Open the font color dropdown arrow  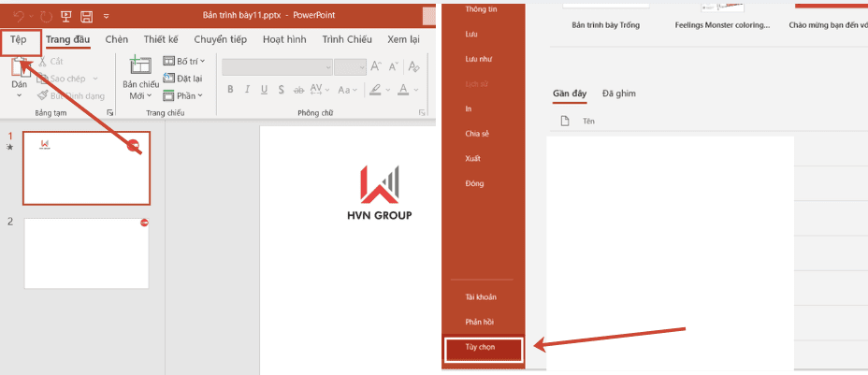click(416, 90)
